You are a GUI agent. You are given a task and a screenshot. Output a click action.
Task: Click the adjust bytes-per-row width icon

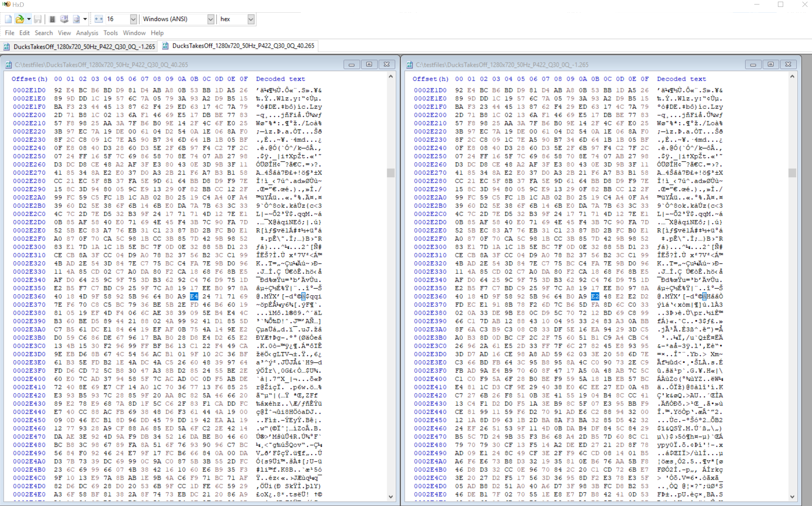tap(99, 19)
